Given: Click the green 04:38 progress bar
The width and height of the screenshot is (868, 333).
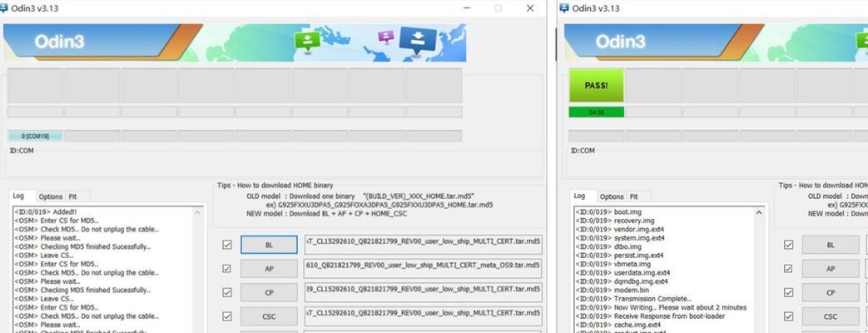Looking at the screenshot, I should [596, 112].
